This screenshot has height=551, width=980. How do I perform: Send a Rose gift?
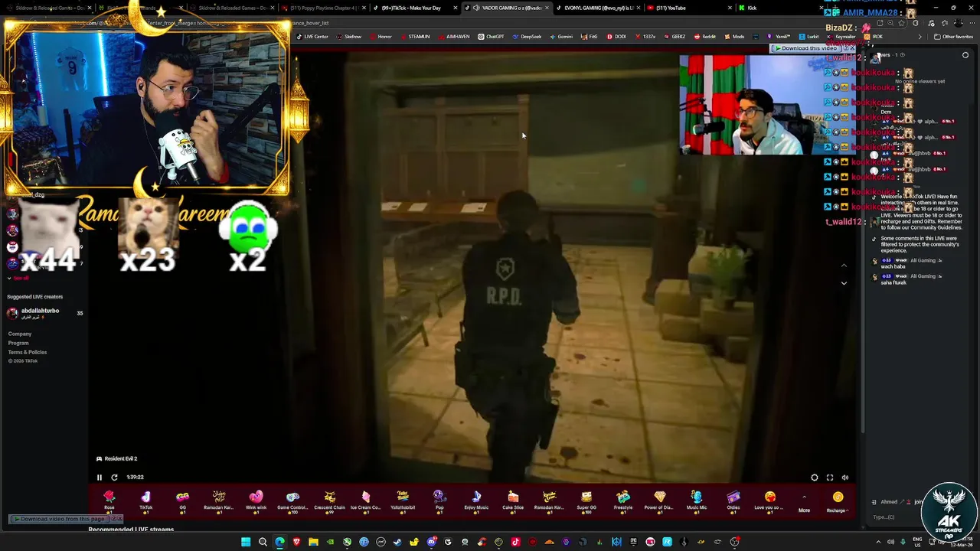[109, 501]
